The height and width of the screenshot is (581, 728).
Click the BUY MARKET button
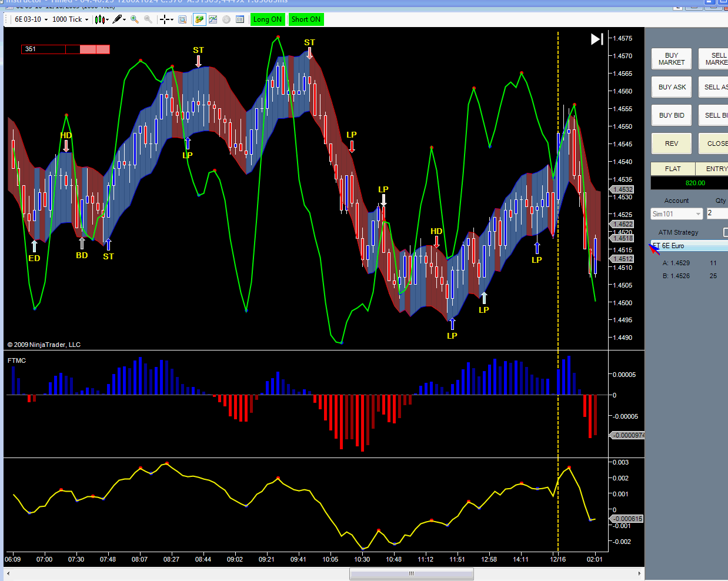672,59
